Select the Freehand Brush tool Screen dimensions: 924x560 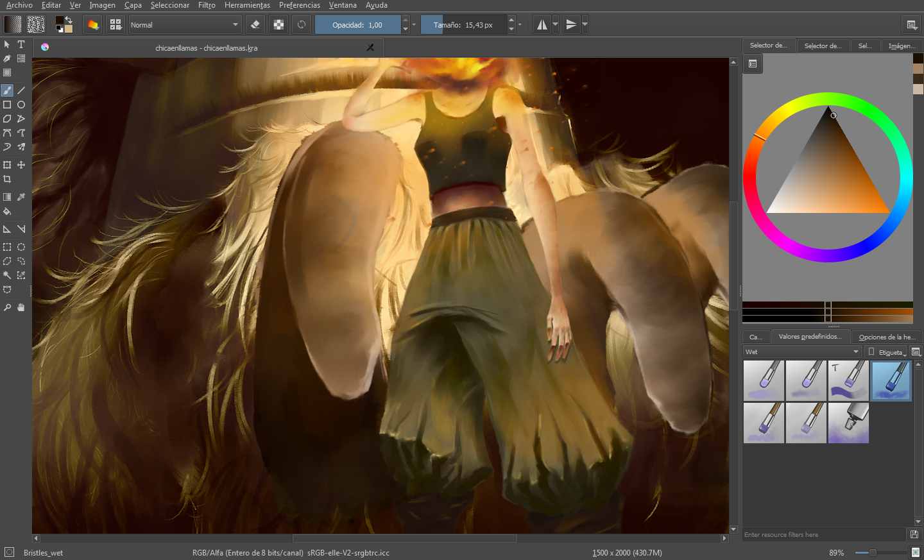pos(7,90)
